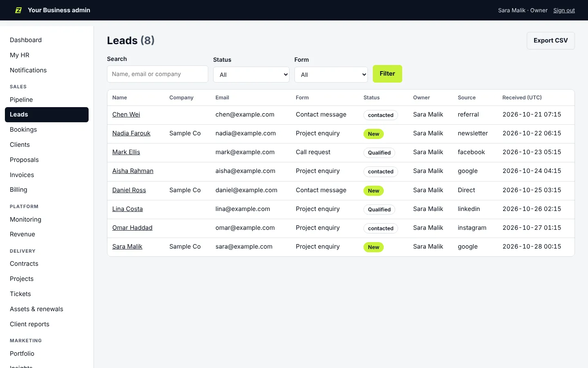Click the Sign out link
Image resolution: width=588 pixels, height=368 pixels.
564,10
